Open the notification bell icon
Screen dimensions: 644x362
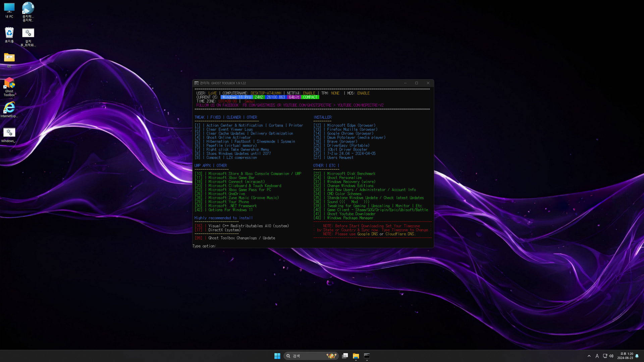tap(637, 356)
